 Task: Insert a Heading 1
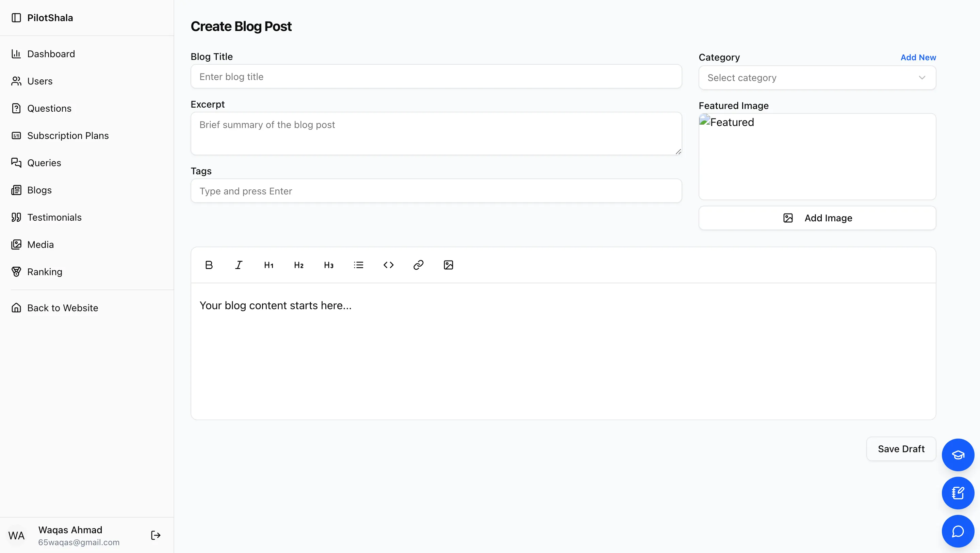click(x=268, y=265)
